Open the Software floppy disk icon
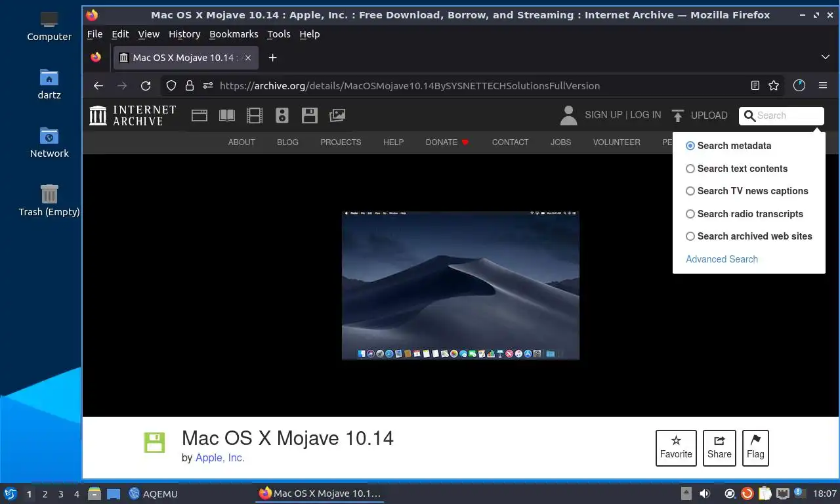This screenshot has height=504, width=840. [x=310, y=115]
